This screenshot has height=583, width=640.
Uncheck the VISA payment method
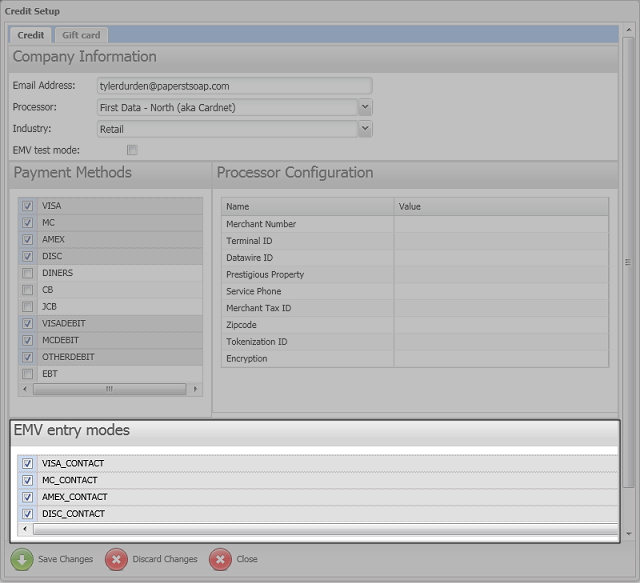point(28,206)
